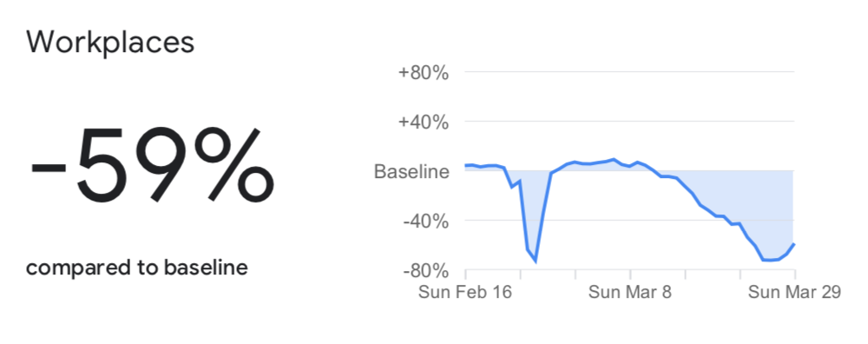Click the +80% horizontal gridline
Screen dimensions: 868x344
click(629, 71)
